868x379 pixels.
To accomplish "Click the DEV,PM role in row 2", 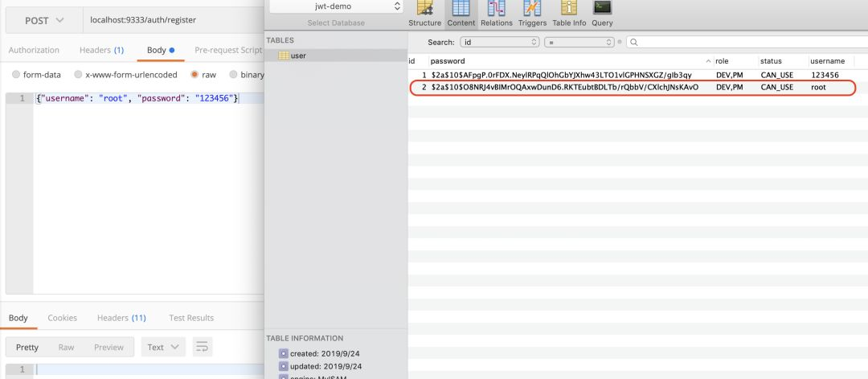I will 730,88.
